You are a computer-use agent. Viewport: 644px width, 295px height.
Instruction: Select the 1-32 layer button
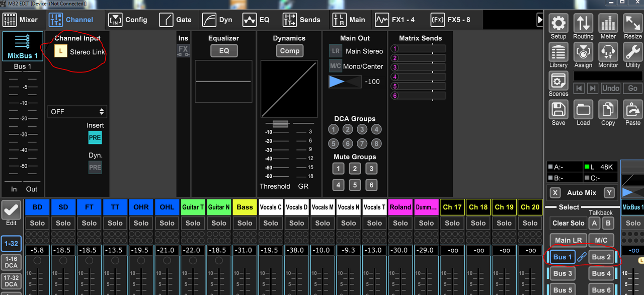pos(11,244)
